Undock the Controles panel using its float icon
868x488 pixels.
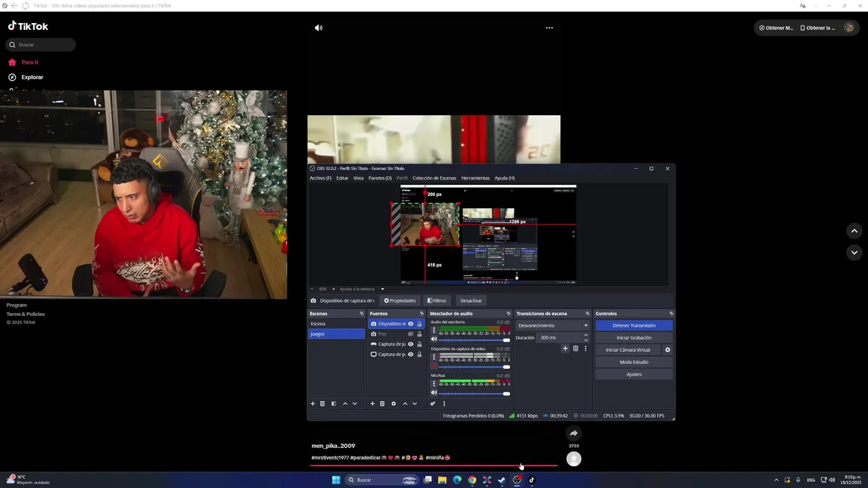point(671,313)
